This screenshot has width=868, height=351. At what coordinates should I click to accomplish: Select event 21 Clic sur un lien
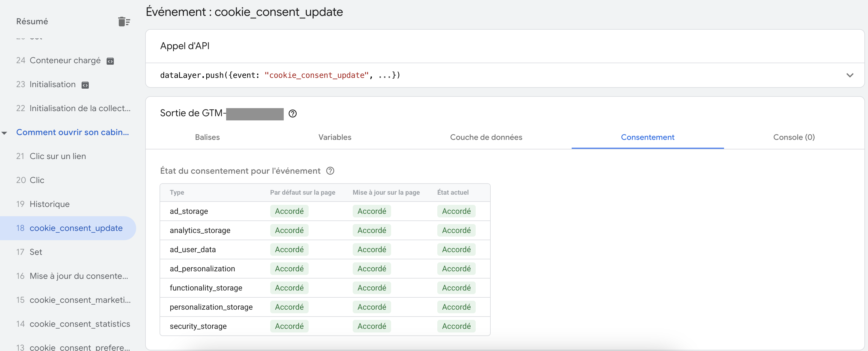point(57,156)
